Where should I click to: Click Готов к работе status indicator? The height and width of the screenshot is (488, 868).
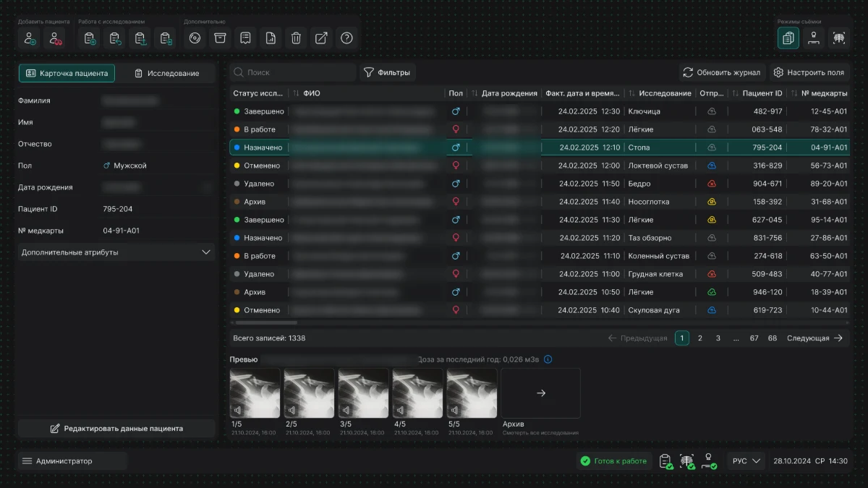(614, 461)
